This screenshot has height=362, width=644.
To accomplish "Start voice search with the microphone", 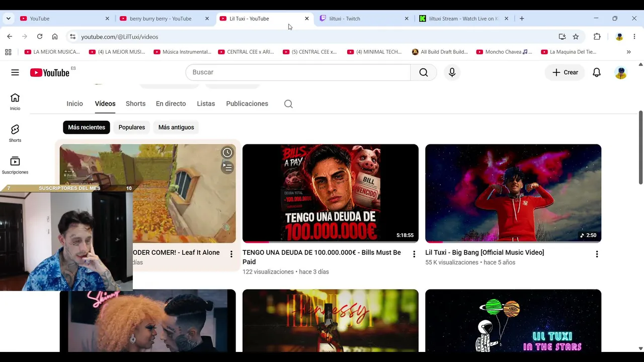I will (x=452, y=72).
